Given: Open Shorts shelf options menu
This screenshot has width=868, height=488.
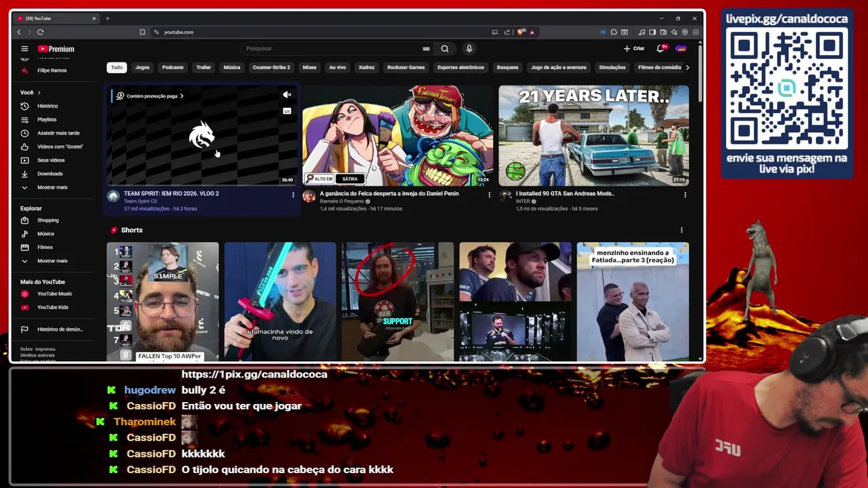Looking at the screenshot, I should [682, 230].
